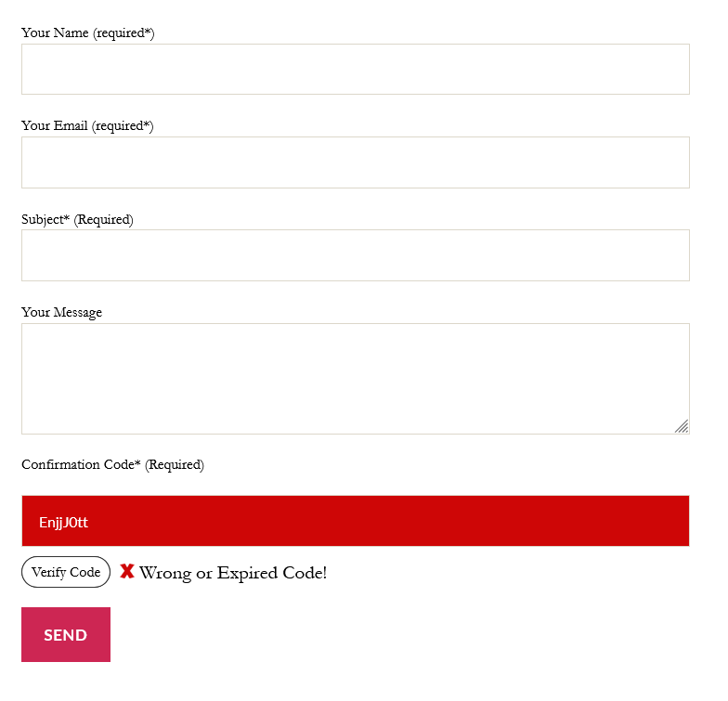728x701 pixels.
Task: Click the entered code text EnjjJ0tt
Action: [63, 522]
